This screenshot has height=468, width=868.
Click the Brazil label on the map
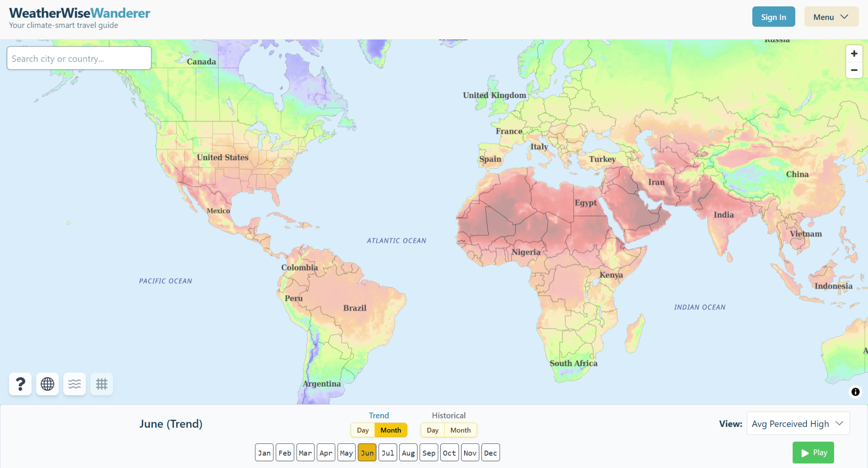pyautogui.click(x=355, y=308)
